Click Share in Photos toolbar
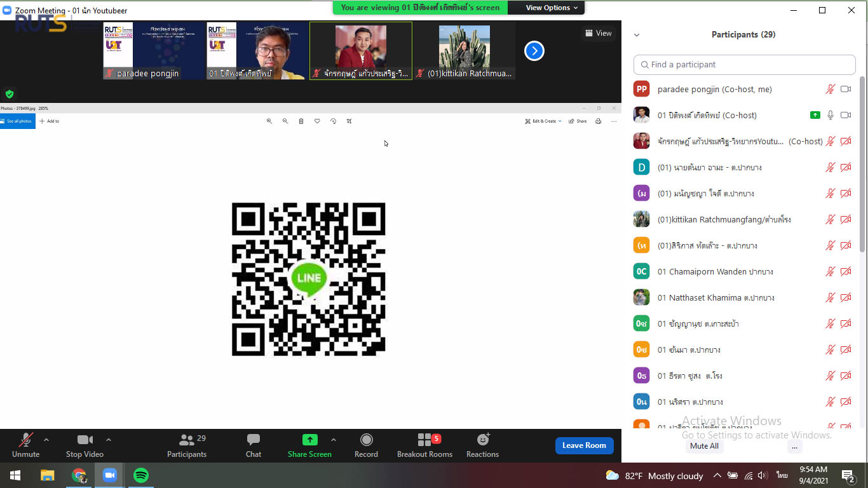This screenshot has height=488, width=868. (x=578, y=121)
